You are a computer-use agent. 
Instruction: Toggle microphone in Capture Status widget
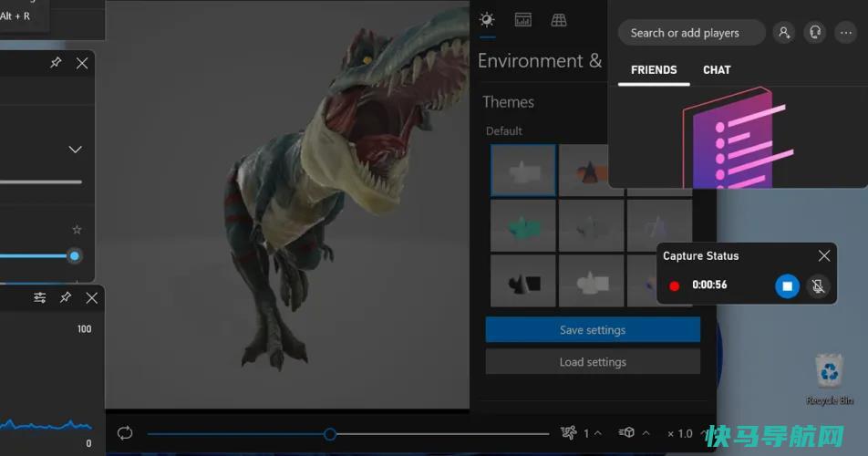pyautogui.click(x=818, y=286)
